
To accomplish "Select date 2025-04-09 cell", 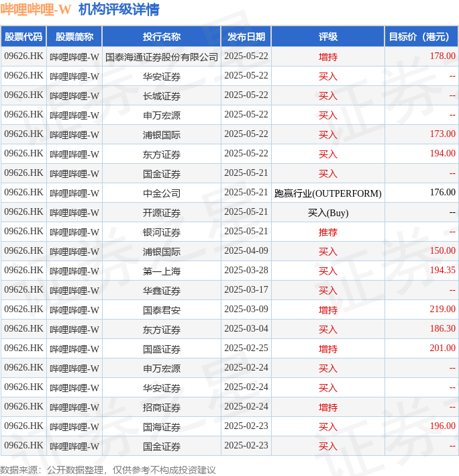I will click(x=246, y=251).
